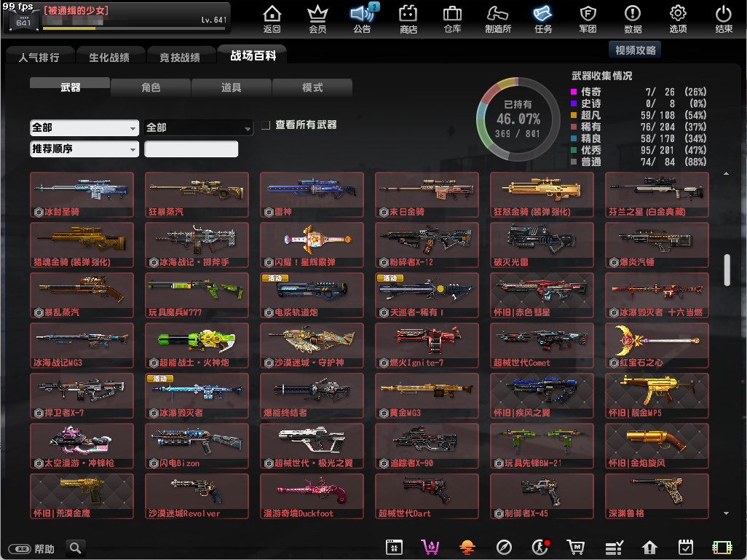
Task: Click the 视频攻略 button
Action: point(635,50)
